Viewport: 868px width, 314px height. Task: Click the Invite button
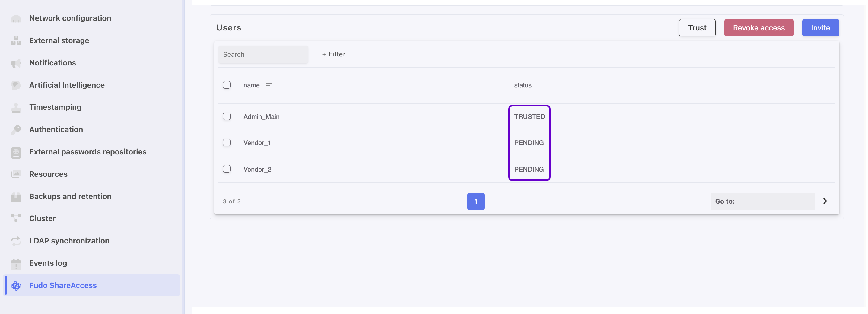tap(821, 28)
